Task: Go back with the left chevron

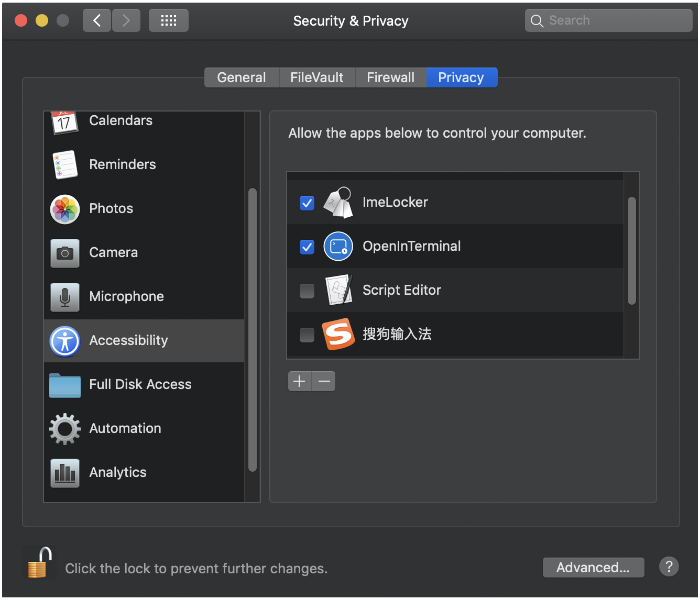Action: point(97,20)
